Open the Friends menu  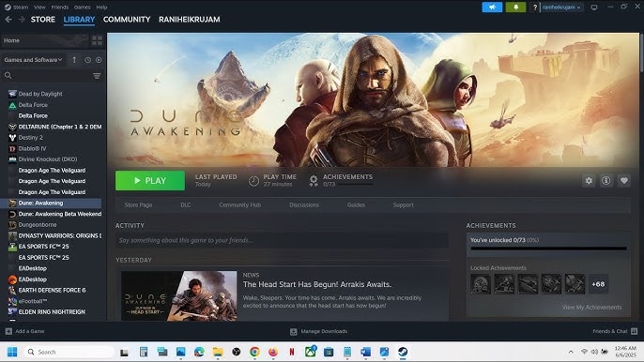click(x=60, y=7)
